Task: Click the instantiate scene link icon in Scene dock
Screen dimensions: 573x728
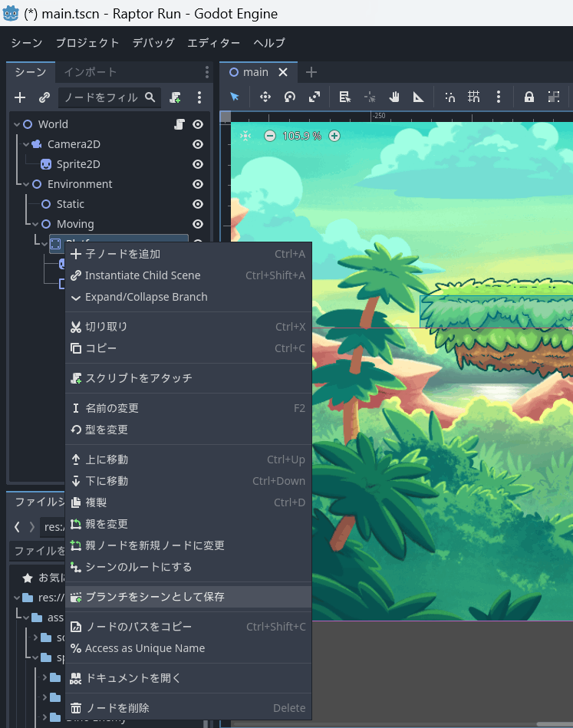Action: (44, 97)
